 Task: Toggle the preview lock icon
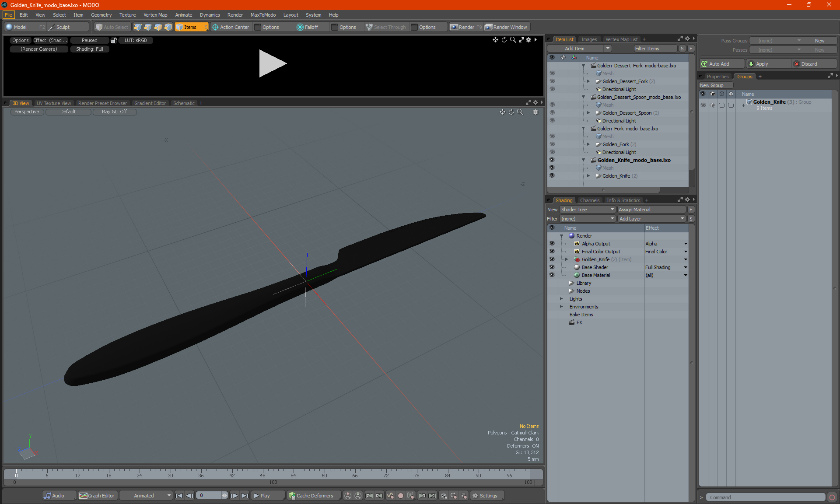coord(114,40)
